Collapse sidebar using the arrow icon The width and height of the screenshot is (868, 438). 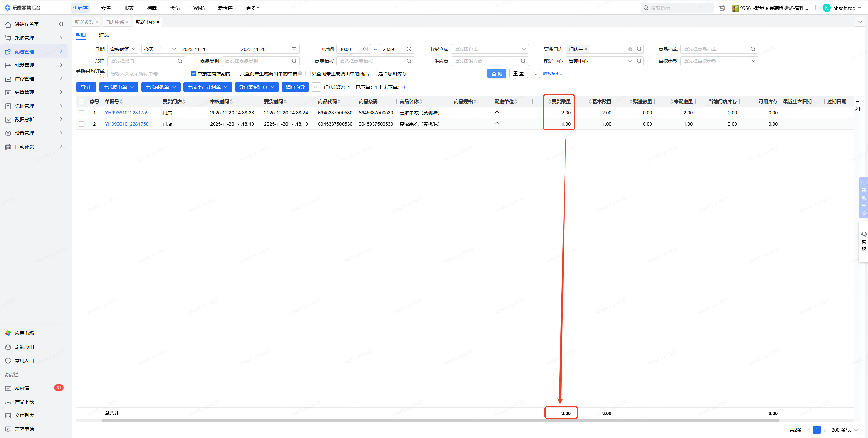61,24
